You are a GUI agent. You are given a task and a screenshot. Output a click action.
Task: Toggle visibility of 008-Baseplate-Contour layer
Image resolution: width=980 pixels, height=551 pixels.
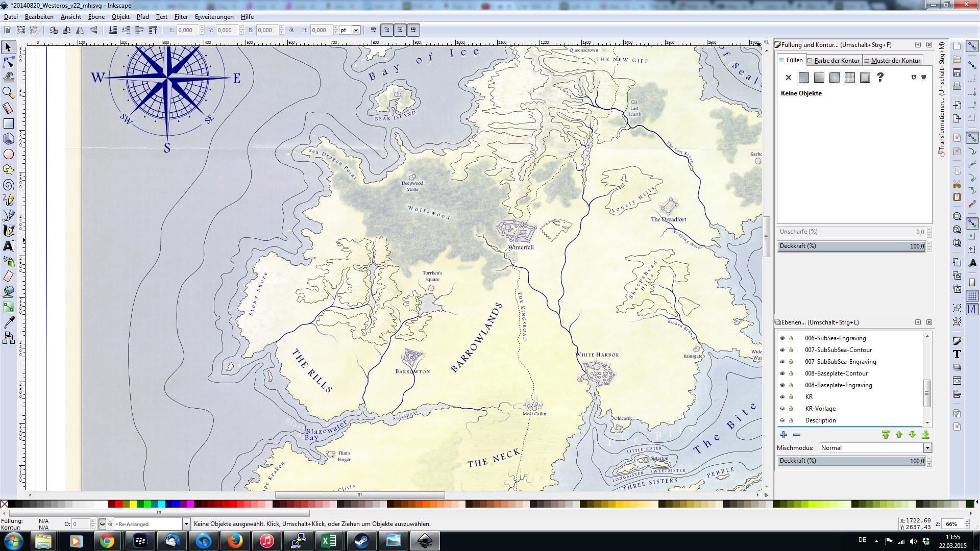[782, 373]
